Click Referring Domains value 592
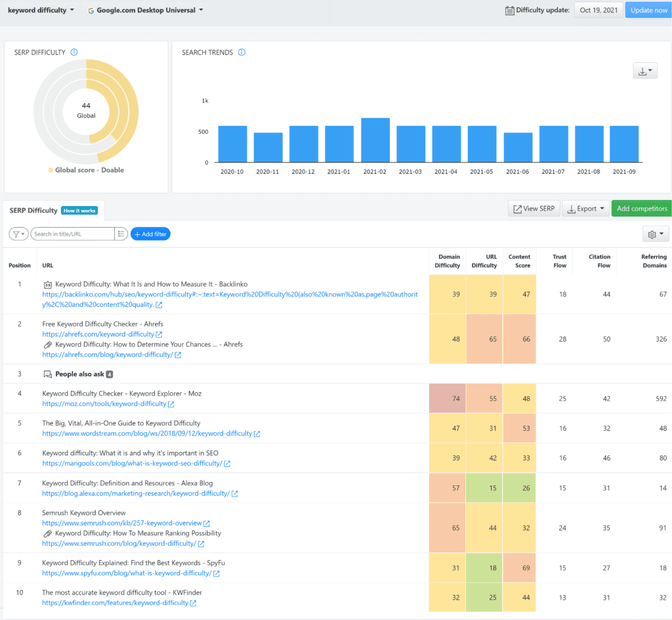Screen dimensions: 672x620 click(x=661, y=398)
